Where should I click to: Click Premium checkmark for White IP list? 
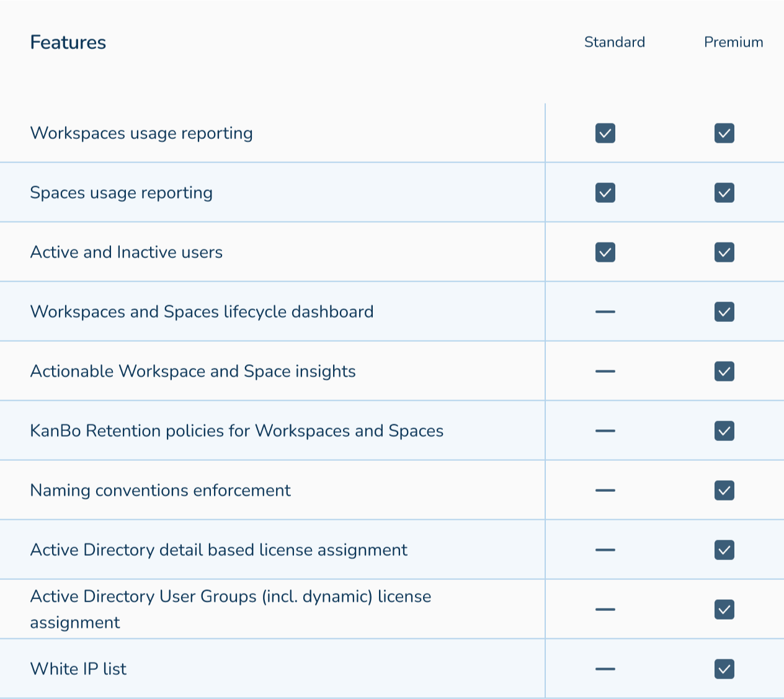tap(724, 669)
